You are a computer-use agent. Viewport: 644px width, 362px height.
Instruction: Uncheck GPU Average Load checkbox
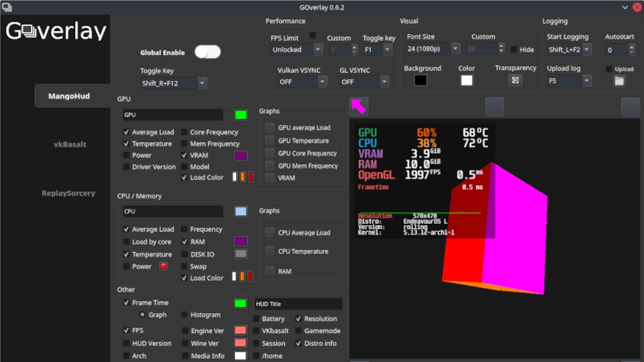126,132
